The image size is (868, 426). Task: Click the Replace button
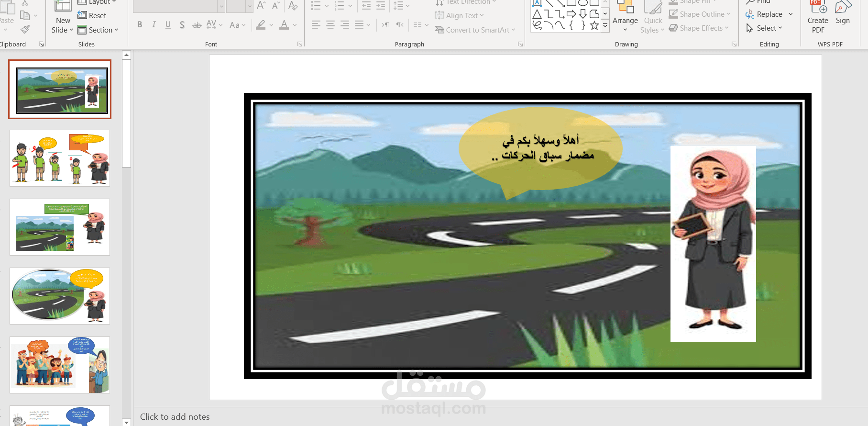coord(764,14)
